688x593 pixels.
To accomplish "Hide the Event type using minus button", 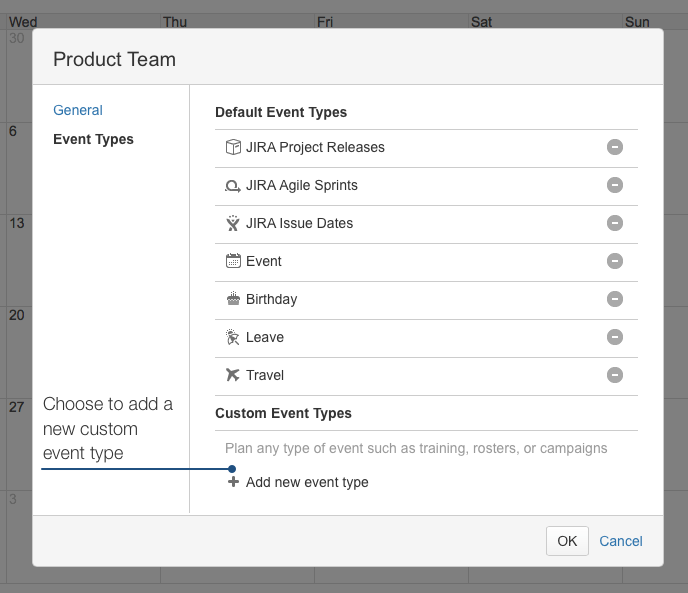I will pos(615,261).
